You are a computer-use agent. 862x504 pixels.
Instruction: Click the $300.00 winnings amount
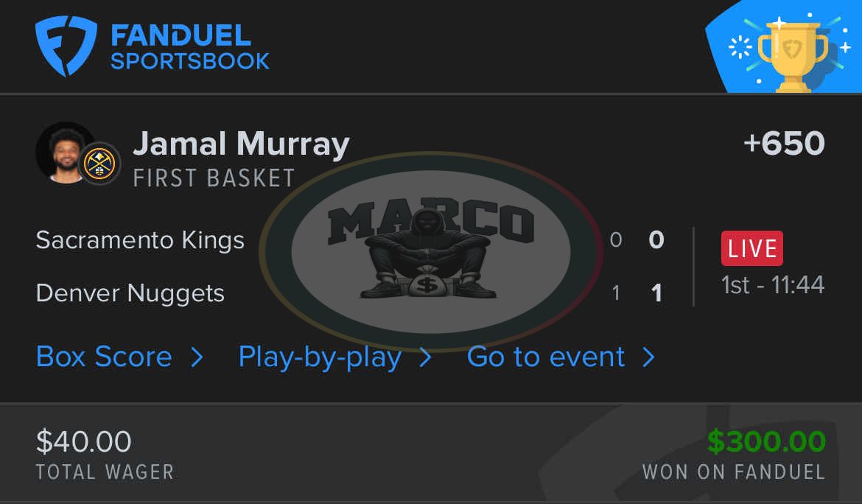(x=766, y=441)
